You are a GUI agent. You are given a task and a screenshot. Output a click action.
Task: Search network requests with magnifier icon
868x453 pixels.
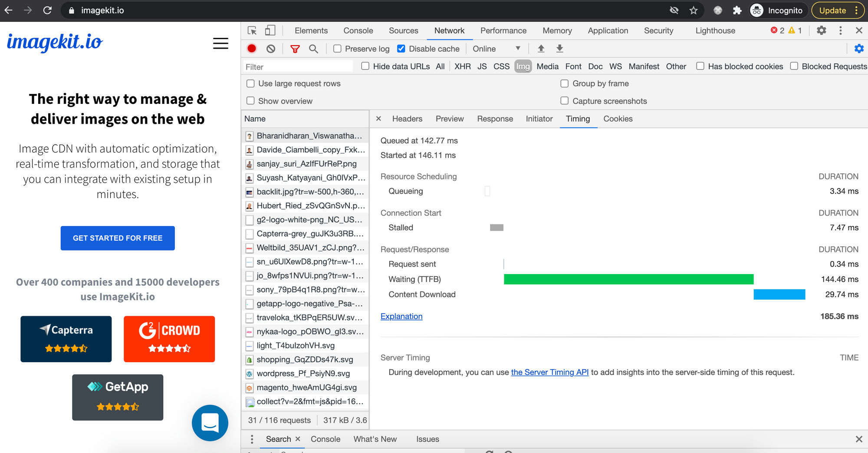(x=314, y=49)
